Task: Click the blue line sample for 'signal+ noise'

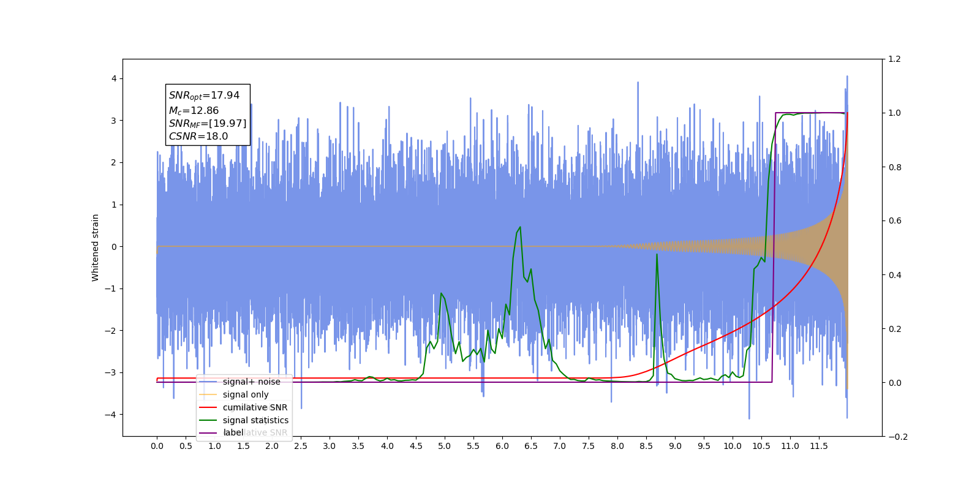Action: pyautogui.click(x=208, y=382)
